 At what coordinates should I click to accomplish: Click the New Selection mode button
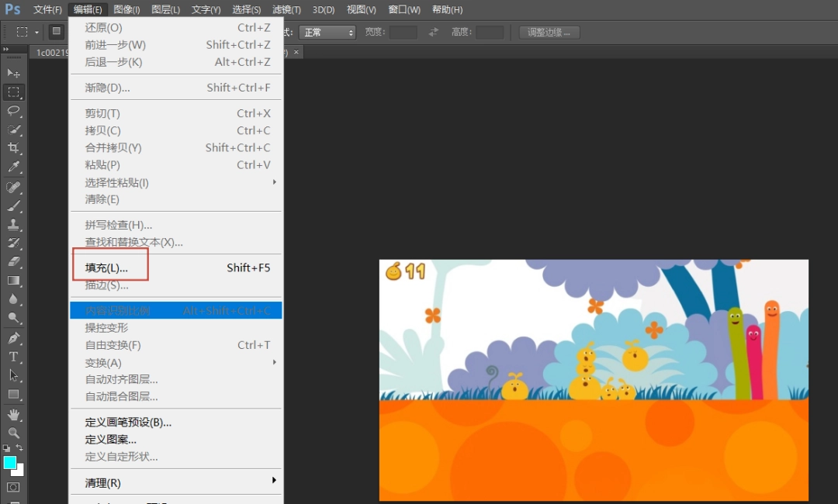(57, 32)
